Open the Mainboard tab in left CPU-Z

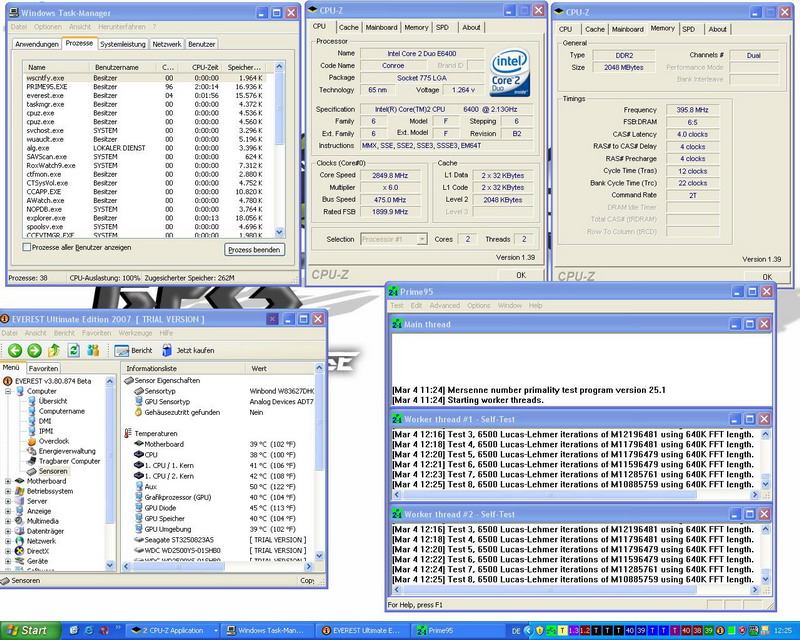pos(381,28)
